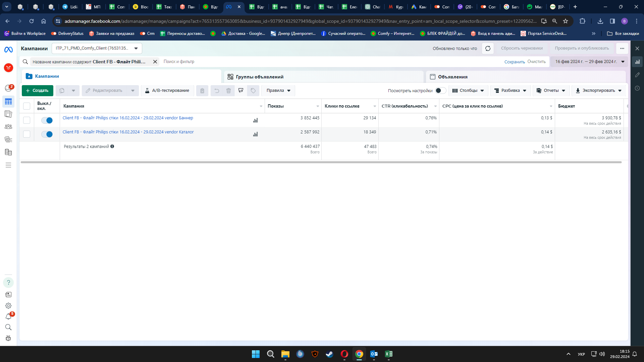Open the Settings gear in left sidebar

(8, 306)
